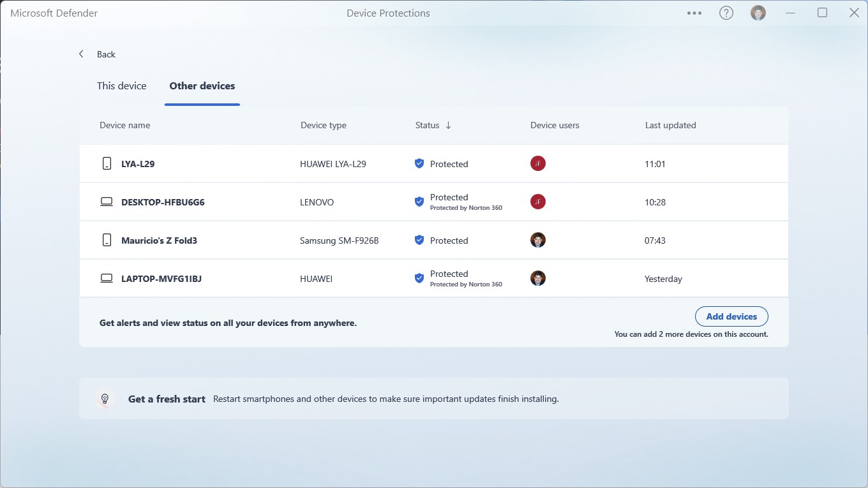Image resolution: width=868 pixels, height=488 pixels.
Task: Click Protected by Norton 360 for DESKTOP-HFBU6G6
Action: pos(466,208)
